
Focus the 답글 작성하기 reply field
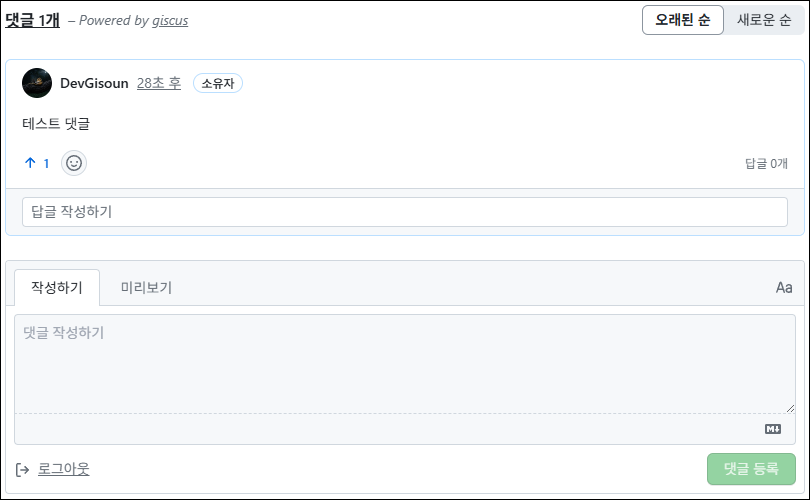(x=404, y=212)
